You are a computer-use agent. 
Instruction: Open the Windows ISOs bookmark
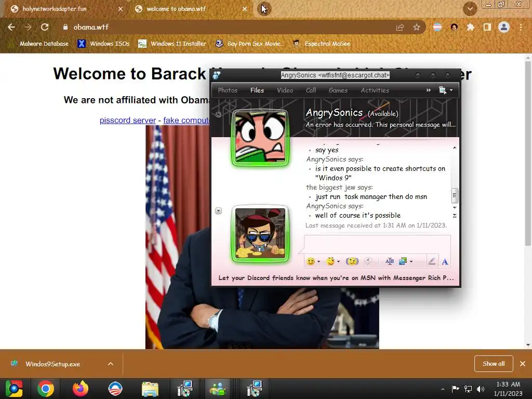point(103,44)
